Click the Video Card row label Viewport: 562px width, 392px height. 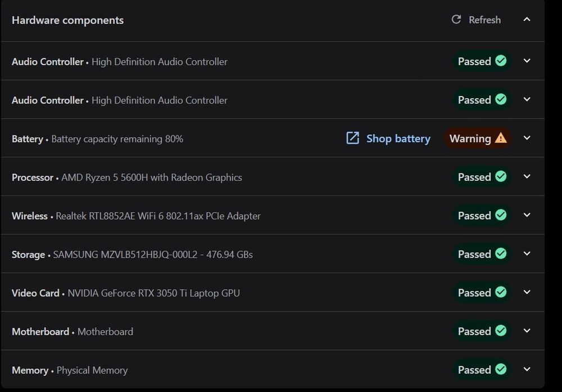(35, 293)
